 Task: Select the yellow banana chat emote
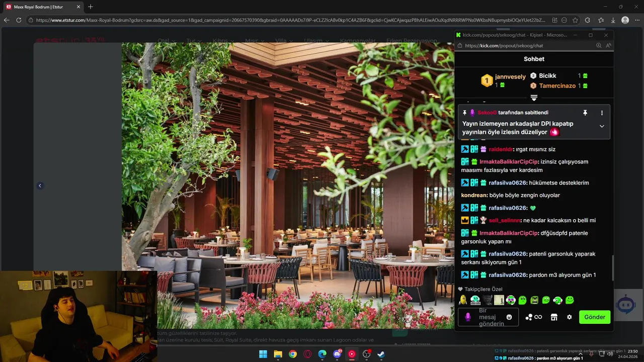pos(463,300)
